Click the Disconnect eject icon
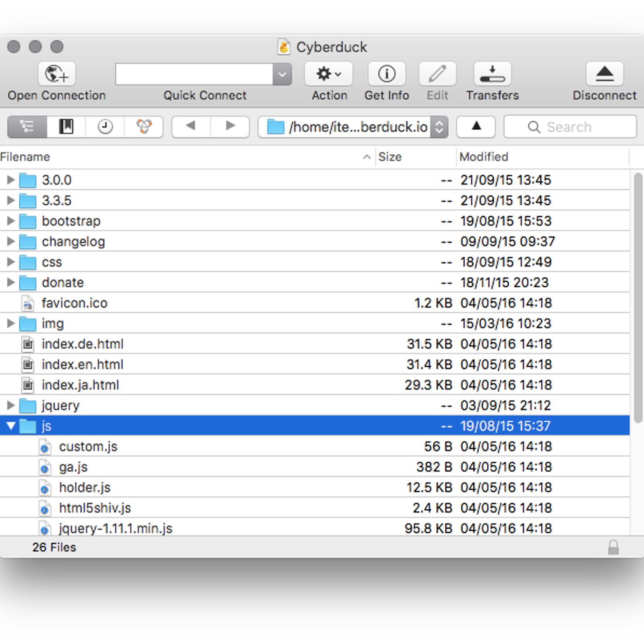This screenshot has width=644, height=644. (605, 74)
